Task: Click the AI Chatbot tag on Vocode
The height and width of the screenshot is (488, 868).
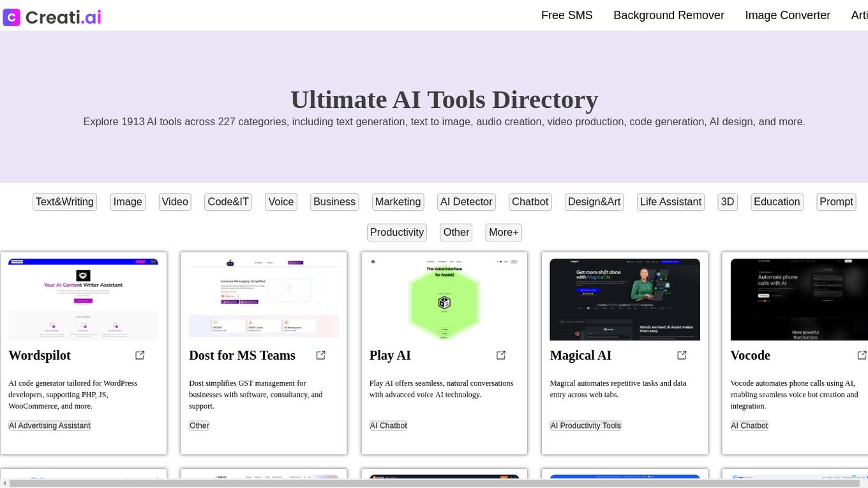Action: 749,426
